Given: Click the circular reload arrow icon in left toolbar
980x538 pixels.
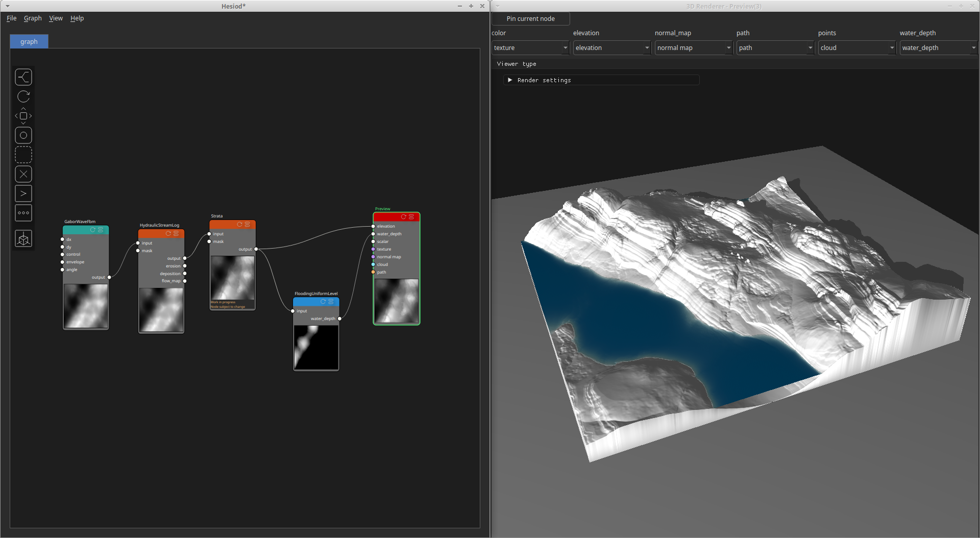Looking at the screenshot, I should [23, 96].
